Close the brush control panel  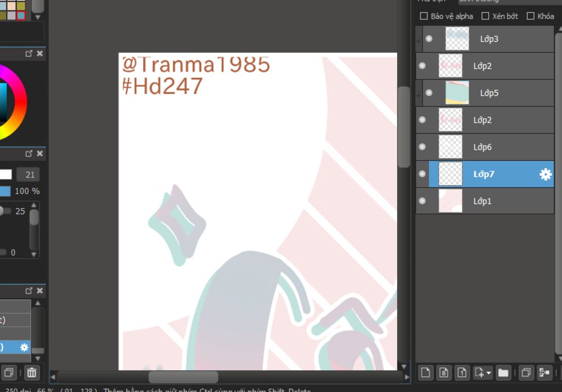pyautogui.click(x=40, y=154)
